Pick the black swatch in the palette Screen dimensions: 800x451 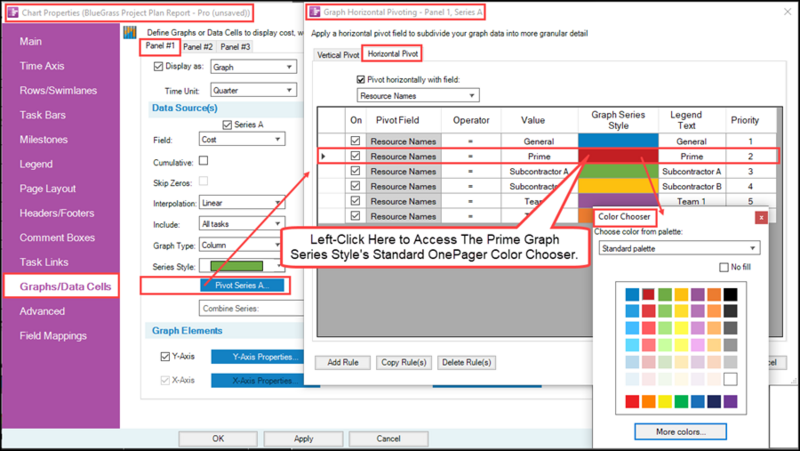pos(730,294)
